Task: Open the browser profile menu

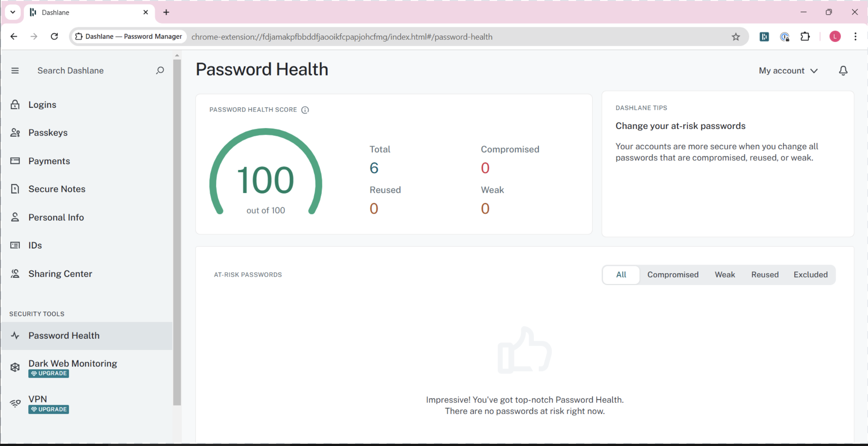Action: click(835, 36)
